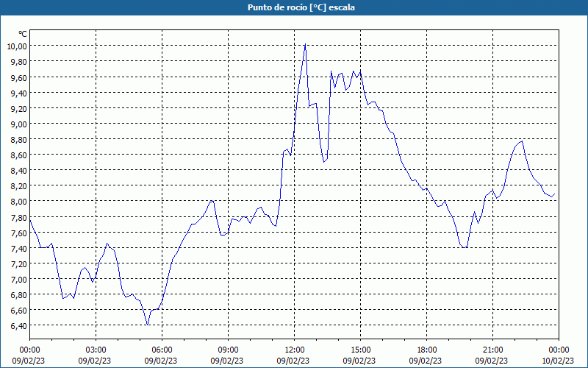Click the 9,40 axis value
The height and width of the screenshot is (368, 588).
click(19, 93)
